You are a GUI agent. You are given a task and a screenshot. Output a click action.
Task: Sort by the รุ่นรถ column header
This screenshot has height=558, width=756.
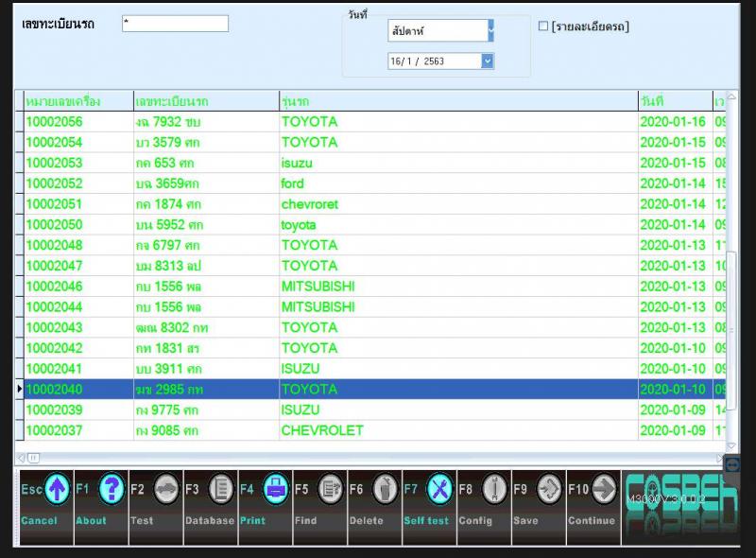[458, 101]
